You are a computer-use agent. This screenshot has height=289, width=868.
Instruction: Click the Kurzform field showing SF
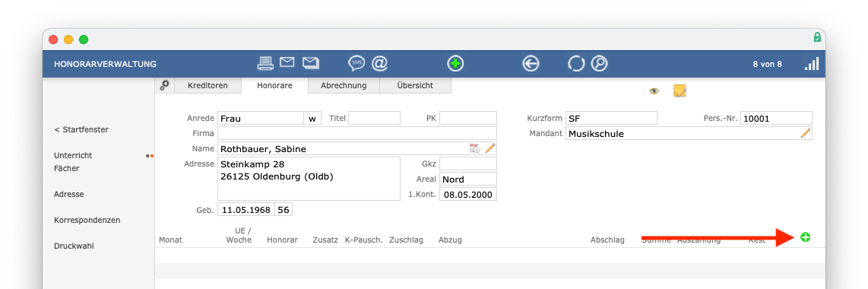click(x=611, y=118)
